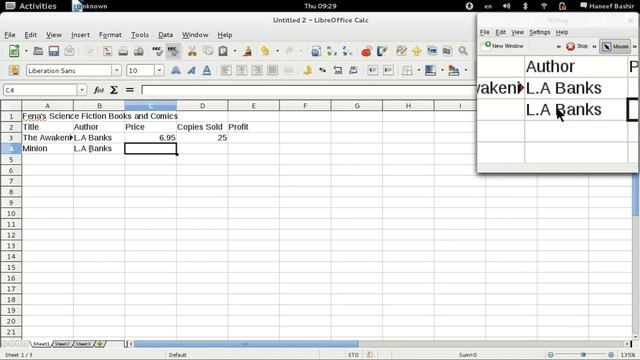The height and width of the screenshot is (360, 640).
Task: Click the Copy icon
Action: (x=208, y=51)
